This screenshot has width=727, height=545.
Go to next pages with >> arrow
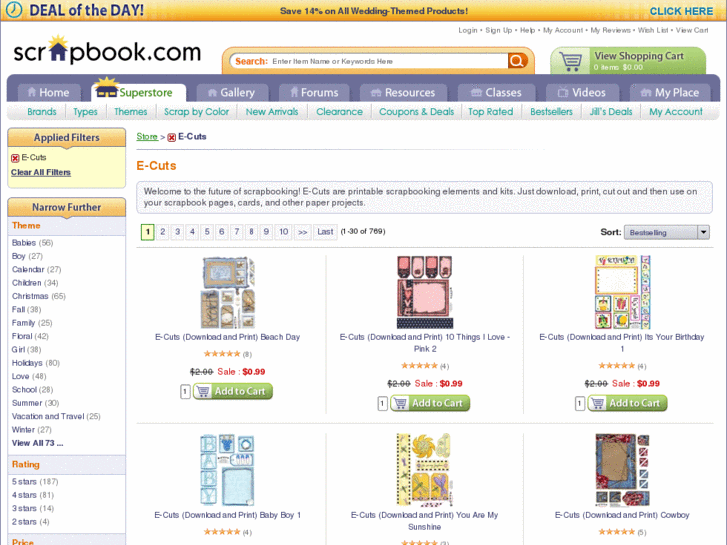[302, 232]
